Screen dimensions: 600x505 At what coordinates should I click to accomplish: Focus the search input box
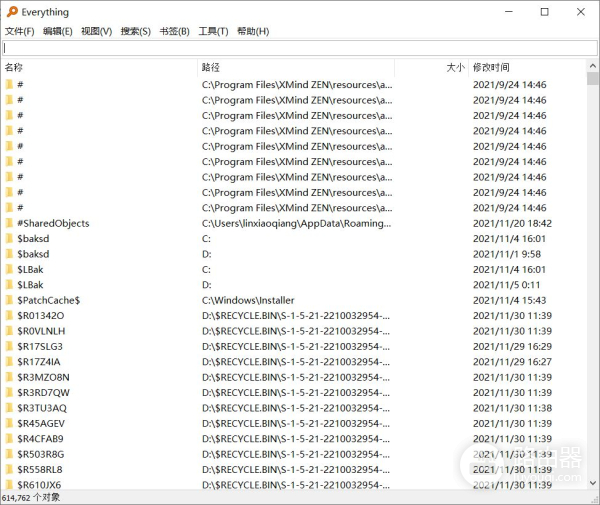299,48
